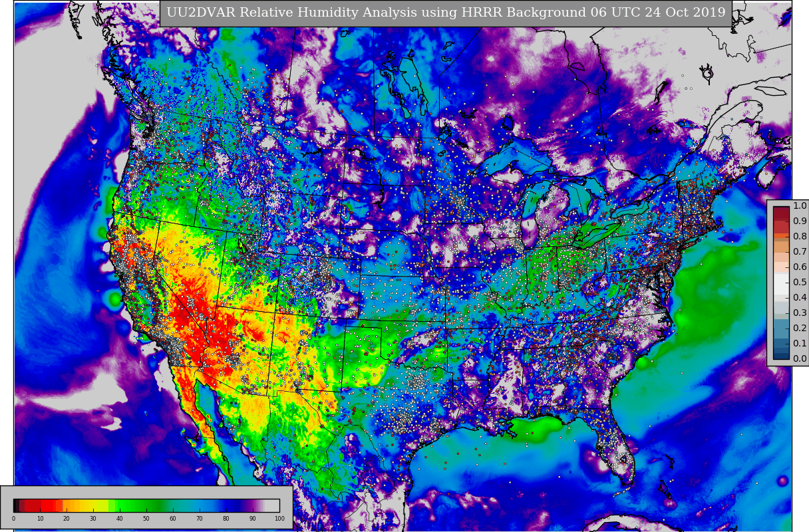Pick the blue segment near 80 on bottom colorbar
Image resolution: width=809 pixels, height=532 pixels.
[x=228, y=505]
